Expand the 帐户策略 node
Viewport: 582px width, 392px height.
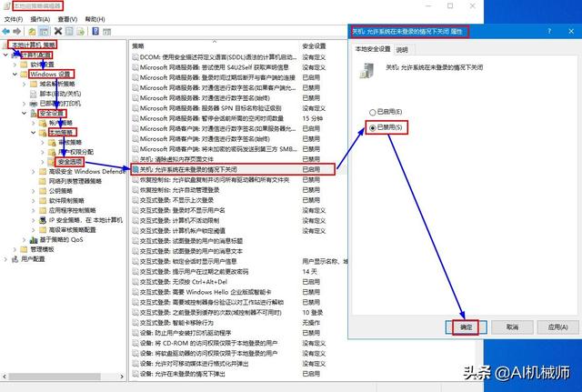tap(34, 123)
